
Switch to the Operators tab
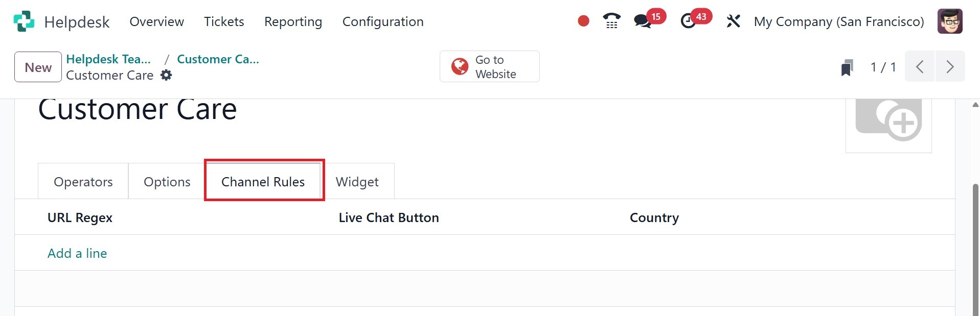(x=83, y=182)
